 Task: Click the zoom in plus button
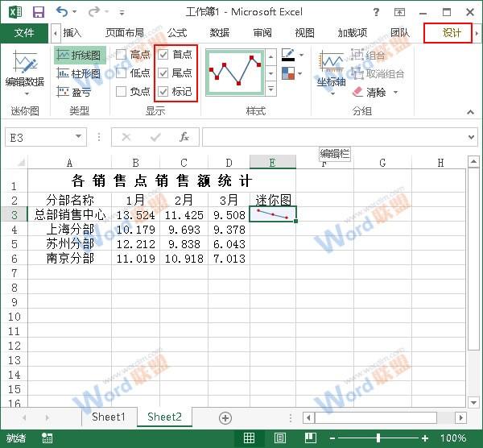pos(425,438)
